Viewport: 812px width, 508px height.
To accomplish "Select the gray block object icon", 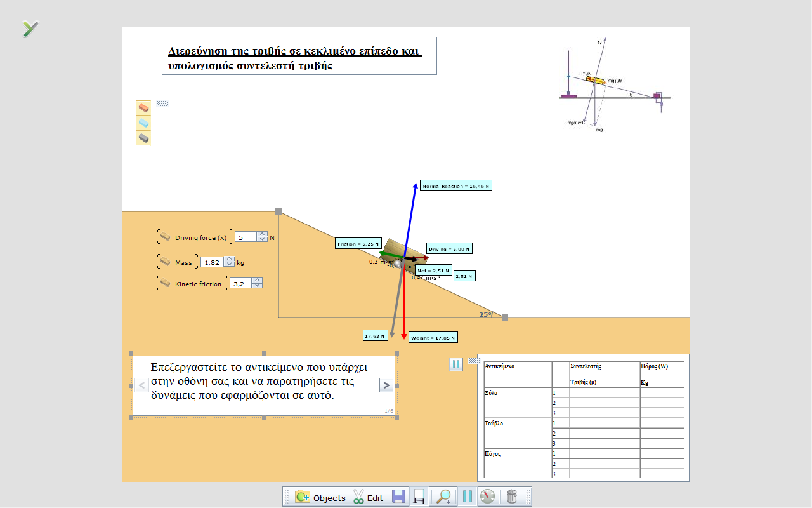I will 143,138.
